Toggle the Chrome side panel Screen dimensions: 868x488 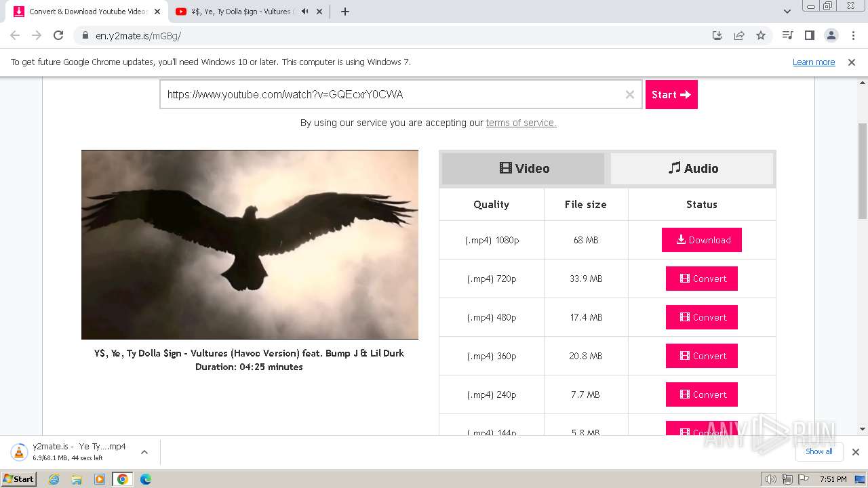tap(809, 36)
